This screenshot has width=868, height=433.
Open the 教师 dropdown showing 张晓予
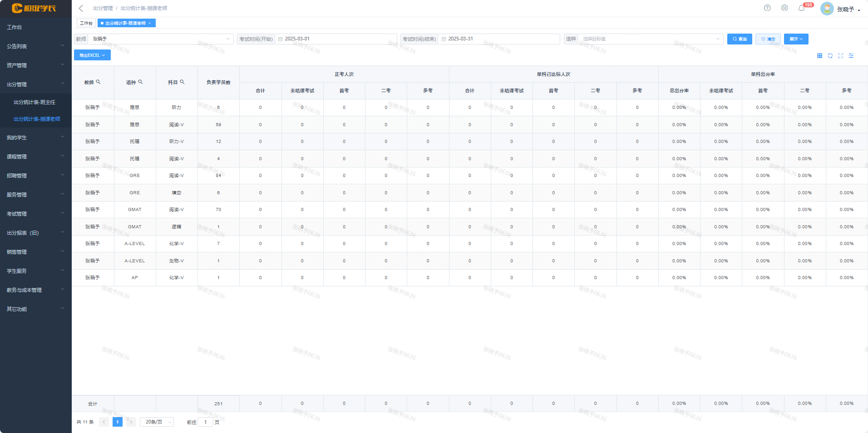click(x=161, y=39)
